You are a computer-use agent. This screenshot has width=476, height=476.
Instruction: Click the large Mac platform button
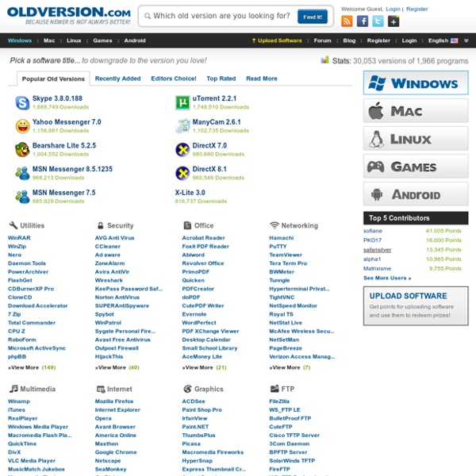tap(416, 111)
